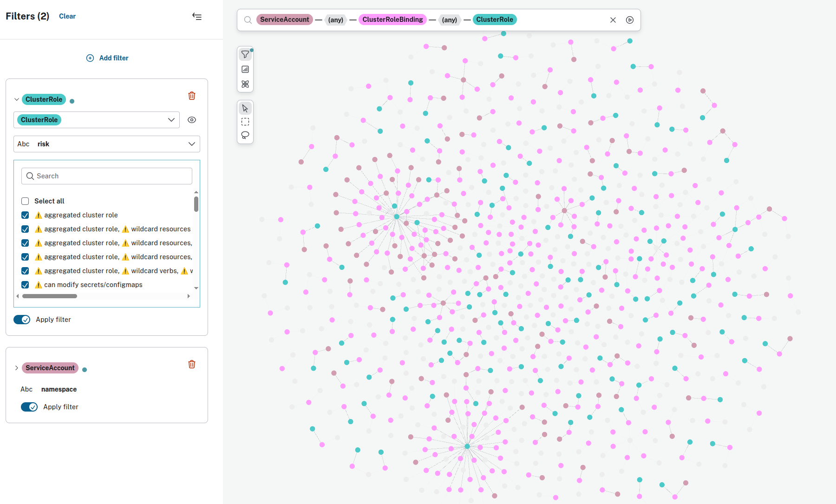Toggle ClusterRole visibility eye icon
Image resolution: width=836 pixels, height=504 pixels.
(x=192, y=120)
